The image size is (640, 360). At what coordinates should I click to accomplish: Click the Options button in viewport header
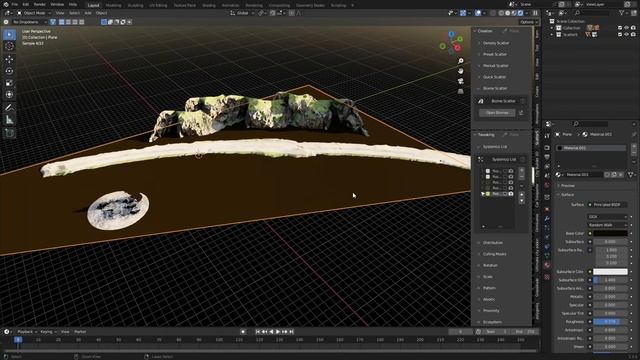tap(529, 22)
